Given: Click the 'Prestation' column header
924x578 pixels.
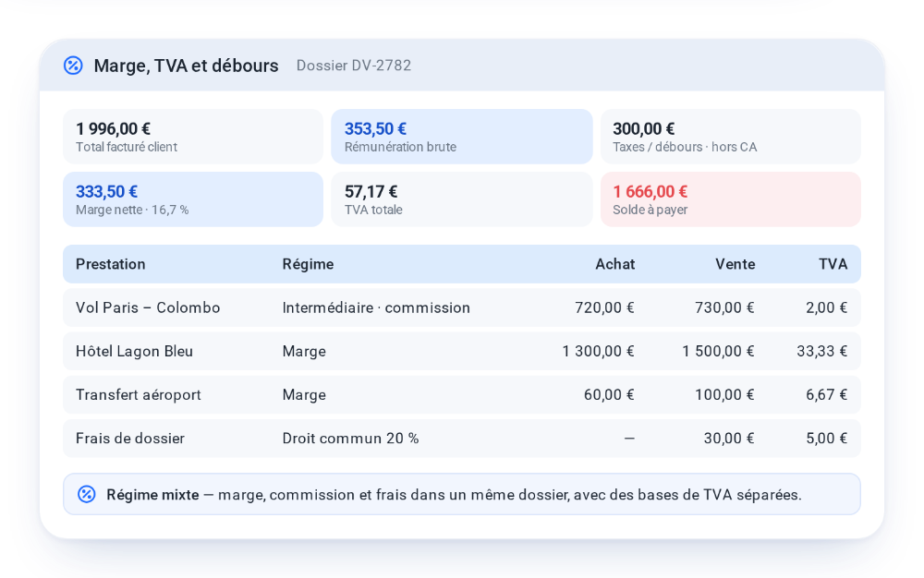Looking at the screenshot, I should coord(111,264).
